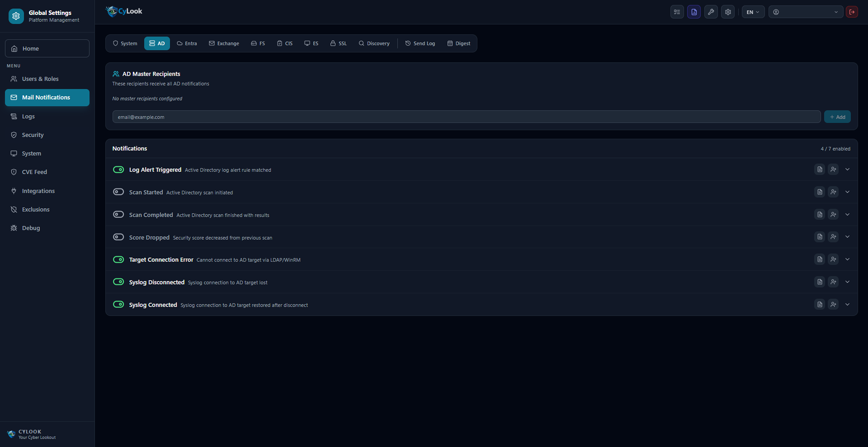The image size is (868, 447).
Task: Open the EN language dropdown
Action: point(753,12)
